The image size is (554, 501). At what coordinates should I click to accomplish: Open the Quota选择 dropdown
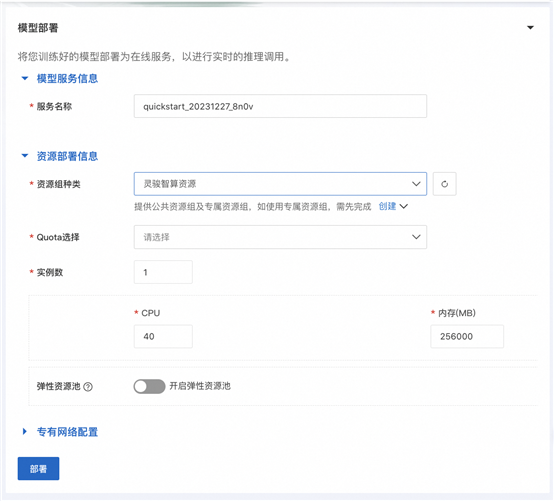click(280, 237)
